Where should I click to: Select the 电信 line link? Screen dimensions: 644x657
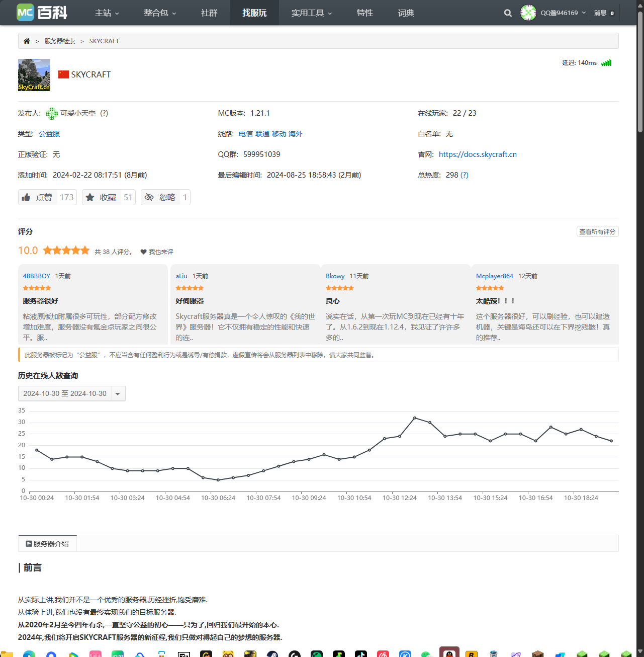[x=246, y=134]
